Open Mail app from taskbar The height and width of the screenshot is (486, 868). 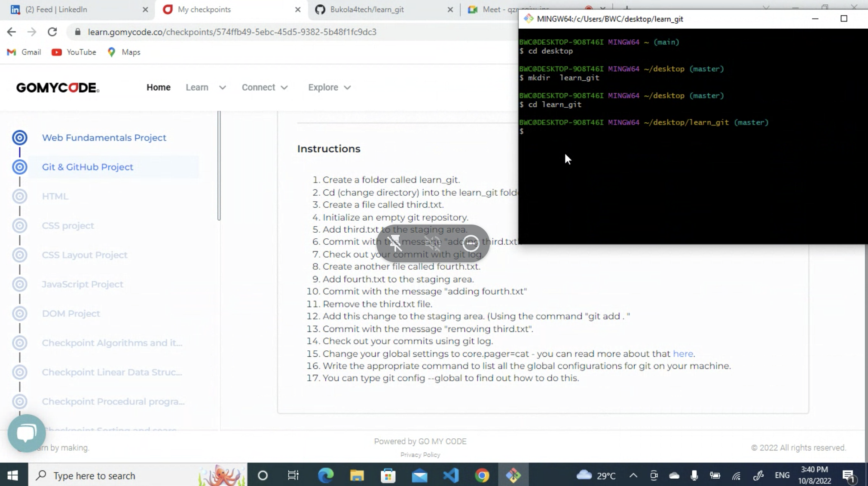[x=420, y=475]
